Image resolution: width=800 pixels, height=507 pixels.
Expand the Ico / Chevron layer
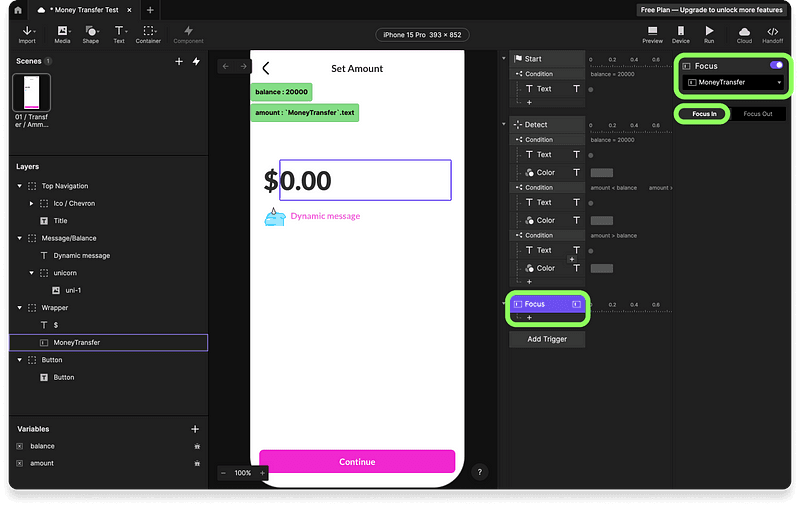point(31,204)
